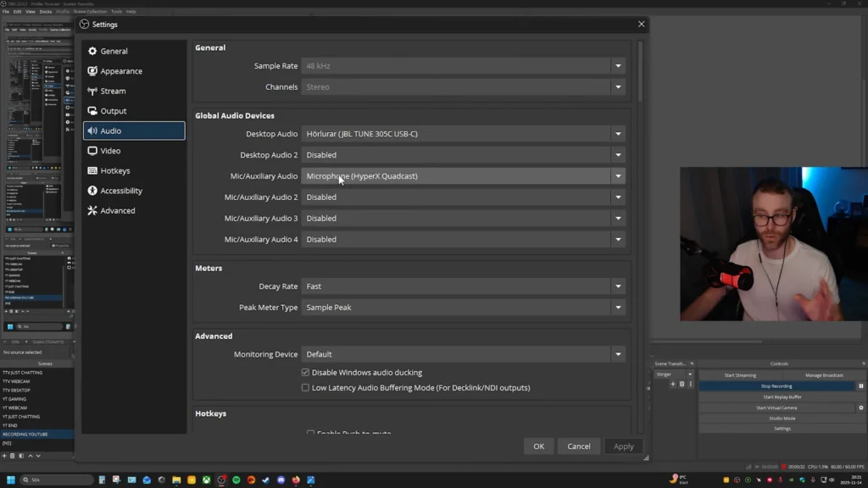Image resolution: width=868 pixels, height=488 pixels.
Task: Click Stop Recording in OBS Controls
Action: click(776, 386)
